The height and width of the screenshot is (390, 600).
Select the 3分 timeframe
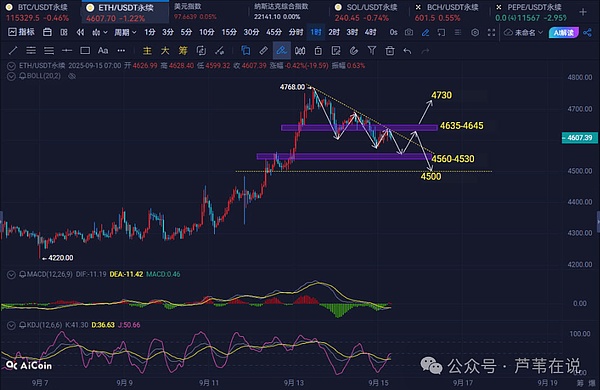[x=168, y=32]
